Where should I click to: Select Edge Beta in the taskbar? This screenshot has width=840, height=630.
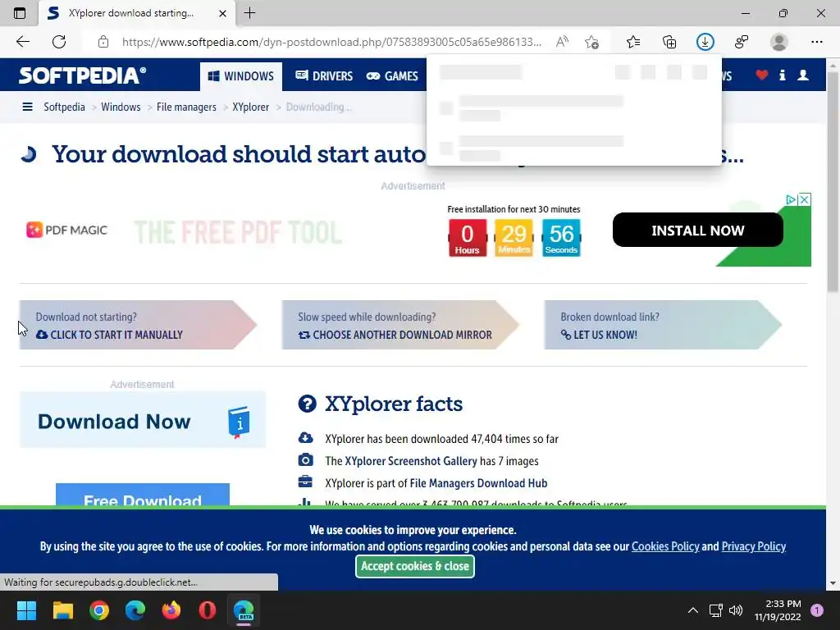244,610
